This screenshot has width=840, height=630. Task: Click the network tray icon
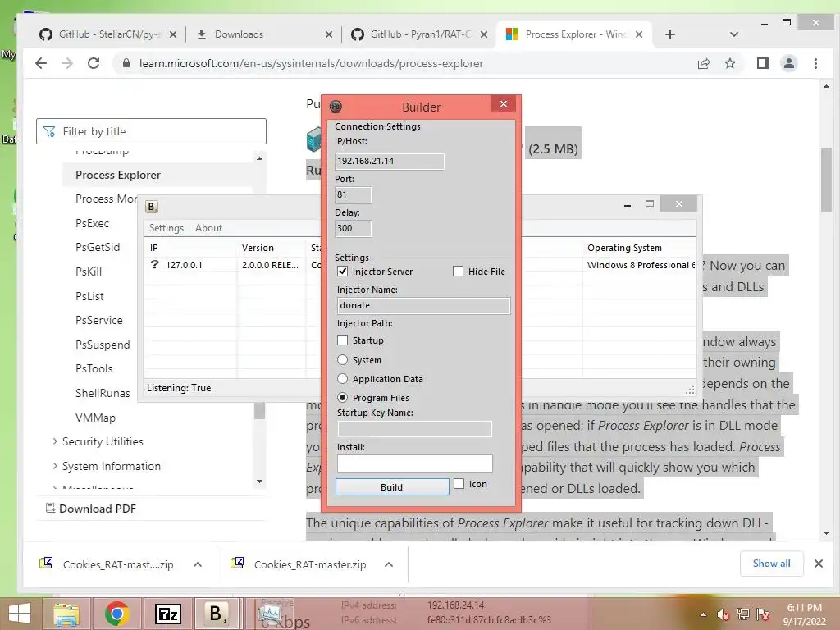[743, 614]
